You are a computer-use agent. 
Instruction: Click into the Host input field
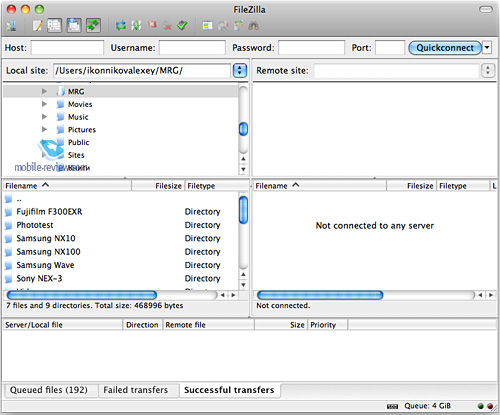67,48
